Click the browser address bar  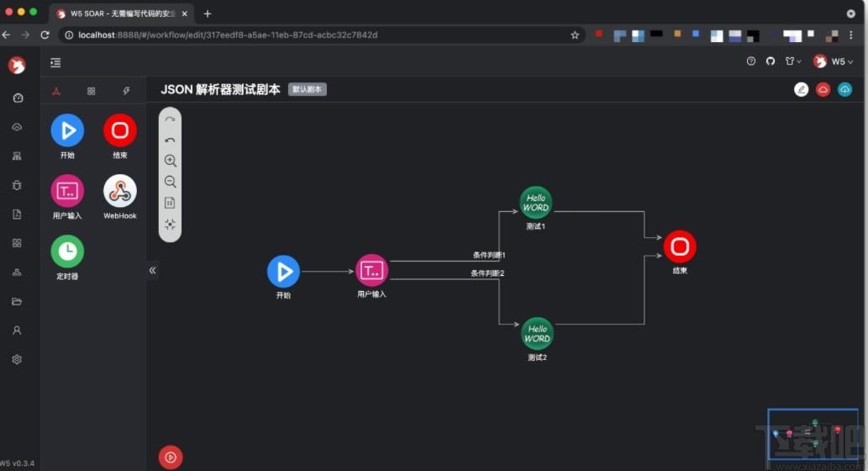click(x=321, y=35)
